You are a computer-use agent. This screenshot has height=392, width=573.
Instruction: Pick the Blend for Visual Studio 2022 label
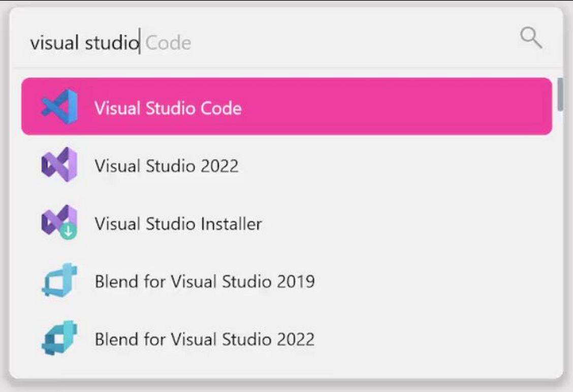click(204, 339)
